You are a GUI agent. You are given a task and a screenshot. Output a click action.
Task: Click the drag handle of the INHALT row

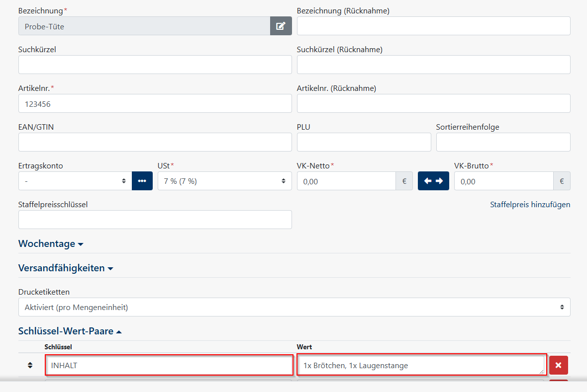[x=30, y=365]
